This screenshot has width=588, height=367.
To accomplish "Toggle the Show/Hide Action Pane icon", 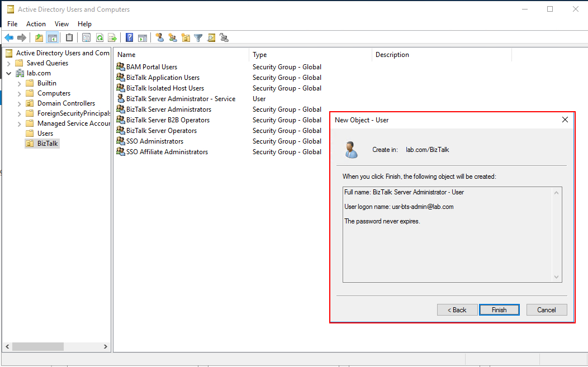I will click(x=143, y=37).
